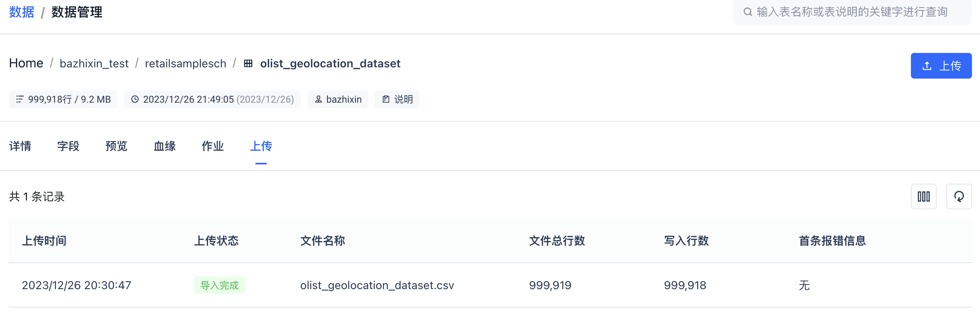The height and width of the screenshot is (316, 980).
Task: Go to retailsamplesch breadcrumb
Action: point(186,63)
